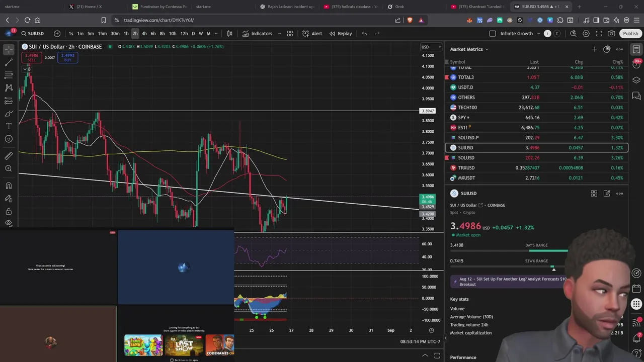Add a compare symbol with plus icon
Image resolution: width=644 pixels, height=362 pixels.
pos(57,34)
